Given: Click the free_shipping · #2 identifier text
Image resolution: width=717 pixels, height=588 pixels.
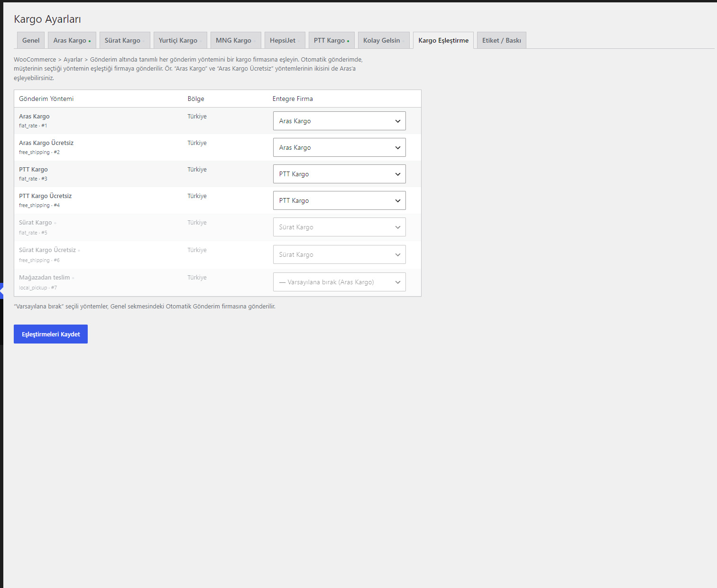Looking at the screenshot, I should 39,152.
